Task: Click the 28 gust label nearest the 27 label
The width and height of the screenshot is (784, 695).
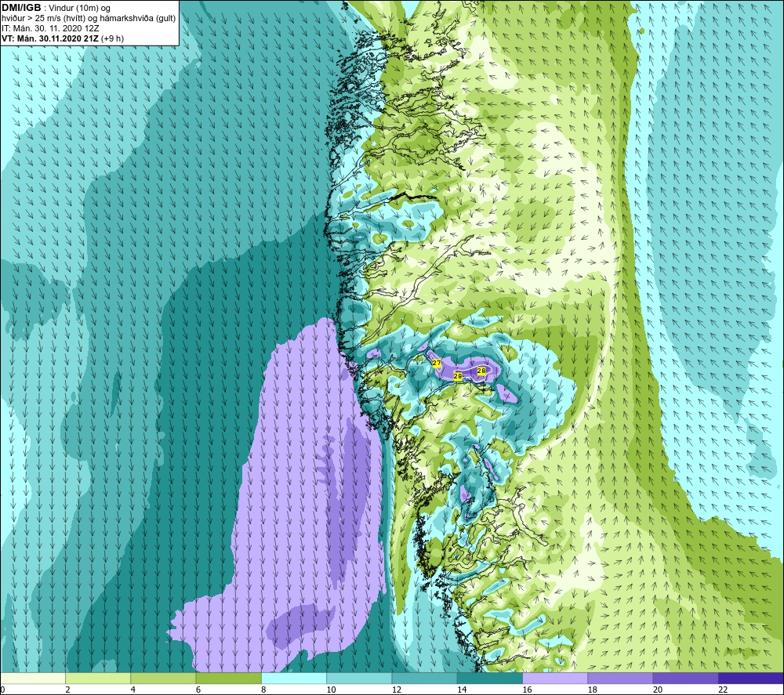Action: pos(458,376)
